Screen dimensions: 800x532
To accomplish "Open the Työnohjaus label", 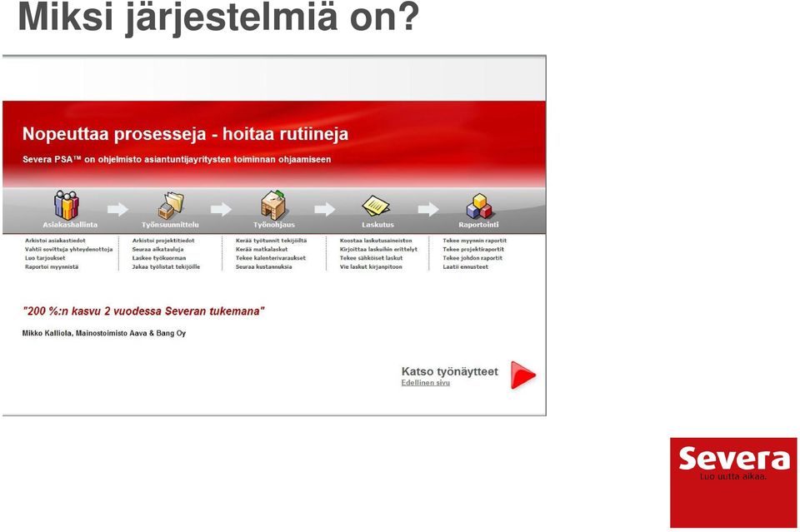I will click(274, 225).
